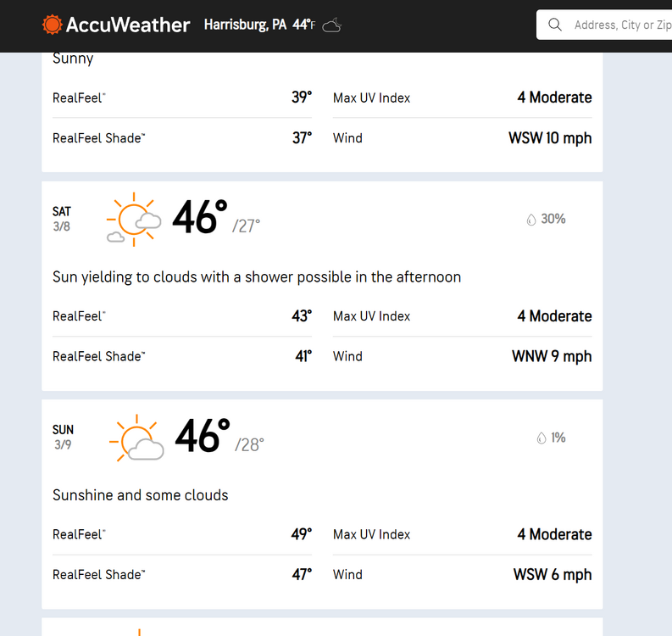
Task: Click the Address, City or Zip field
Action: coord(604,25)
